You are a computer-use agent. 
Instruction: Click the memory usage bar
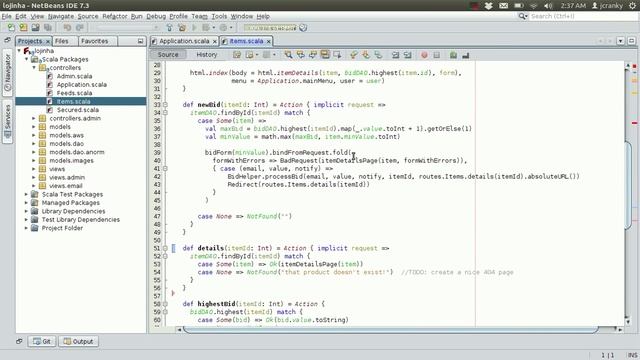point(270,28)
